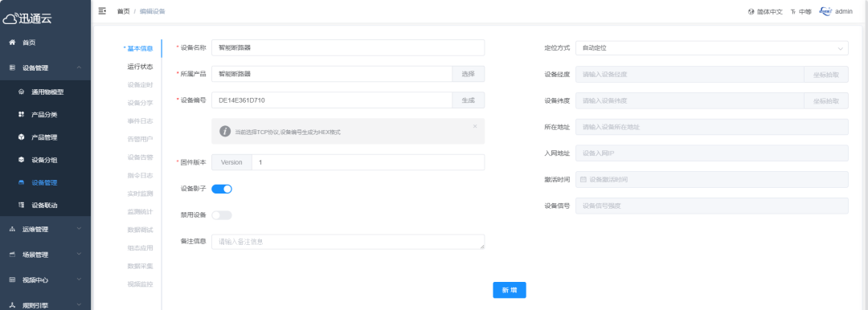Click the 所在地址 input field
The width and height of the screenshot is (868, 310).
point(711,127)
